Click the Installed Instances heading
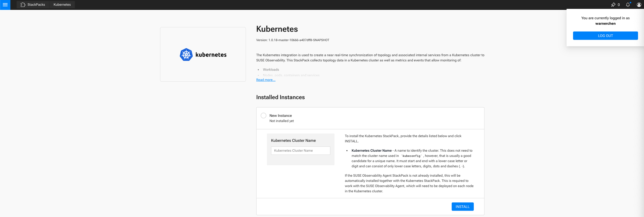The width and height of the screenshot is (644, 217). [x=280, y=97]
